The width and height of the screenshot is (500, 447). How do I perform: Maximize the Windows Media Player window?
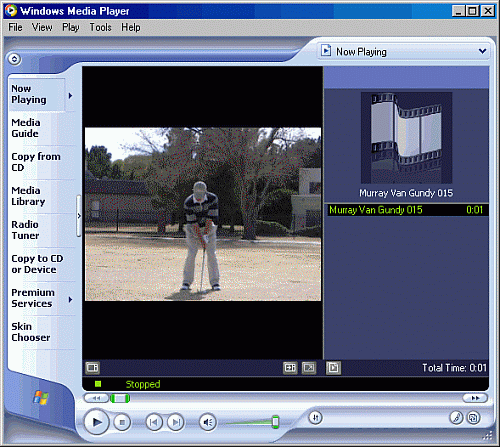472,11
